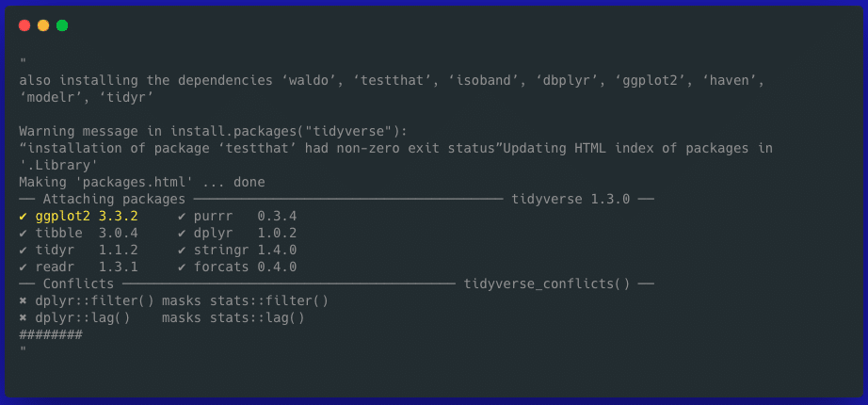The image size is (868, 405).
Task: Click the checkmark beside tibble 3.0.4
Action: point(23,234)
